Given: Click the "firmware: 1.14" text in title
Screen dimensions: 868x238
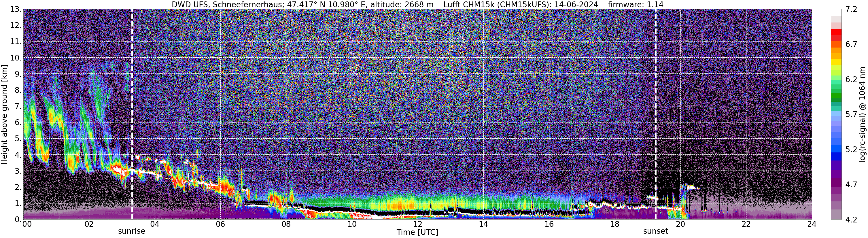Looking at the screenshot, I should click(x=636, y=5).
